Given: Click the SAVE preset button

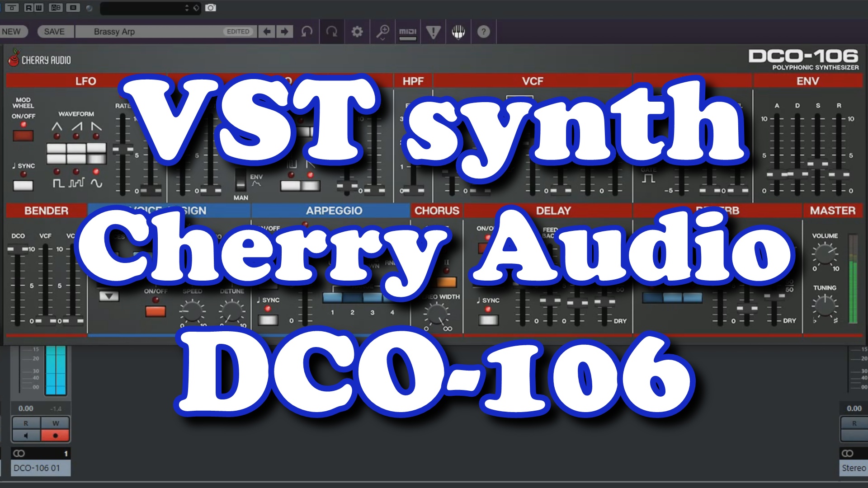Looking at the screenshot, I should pos(54,32).
